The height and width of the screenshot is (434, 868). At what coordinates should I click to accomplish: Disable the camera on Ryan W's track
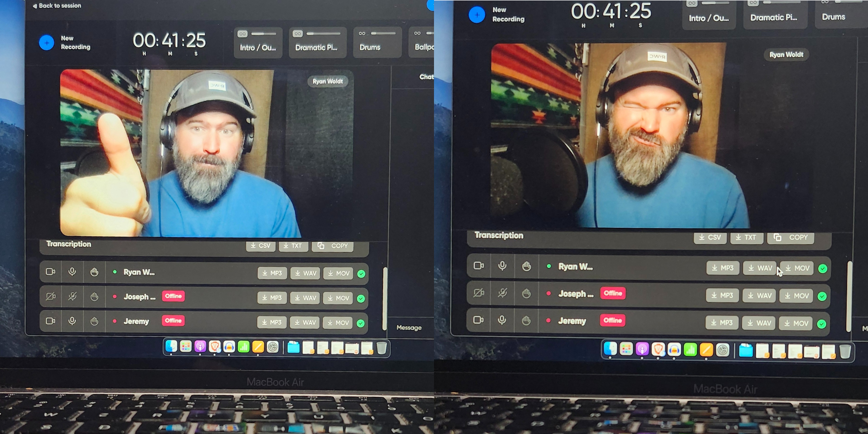click(51, 271)
